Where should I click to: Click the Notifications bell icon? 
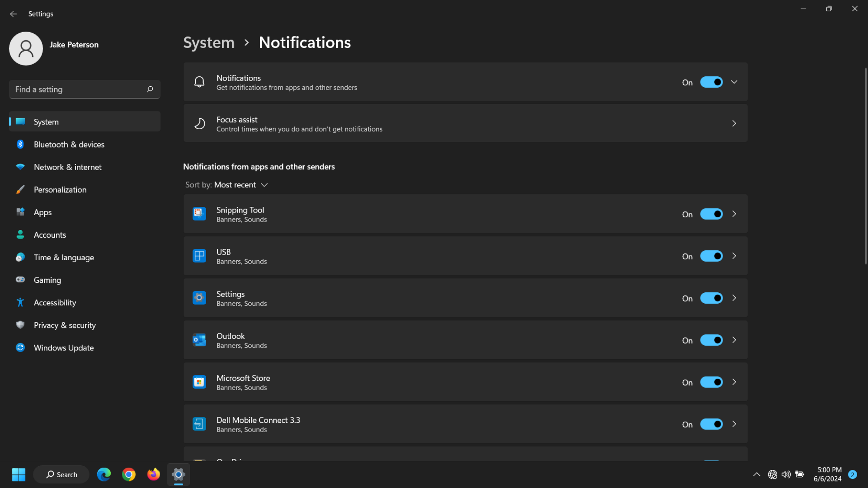tap(199, 82)
